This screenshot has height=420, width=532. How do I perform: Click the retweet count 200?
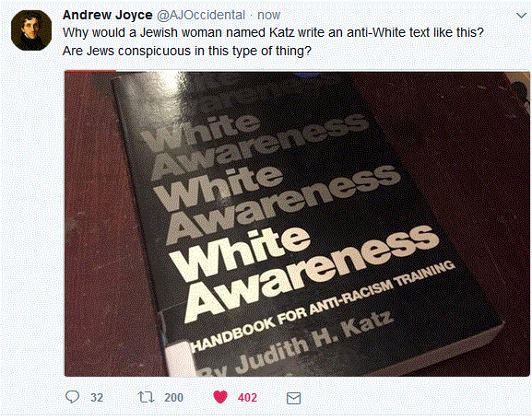tap(173, 397)
